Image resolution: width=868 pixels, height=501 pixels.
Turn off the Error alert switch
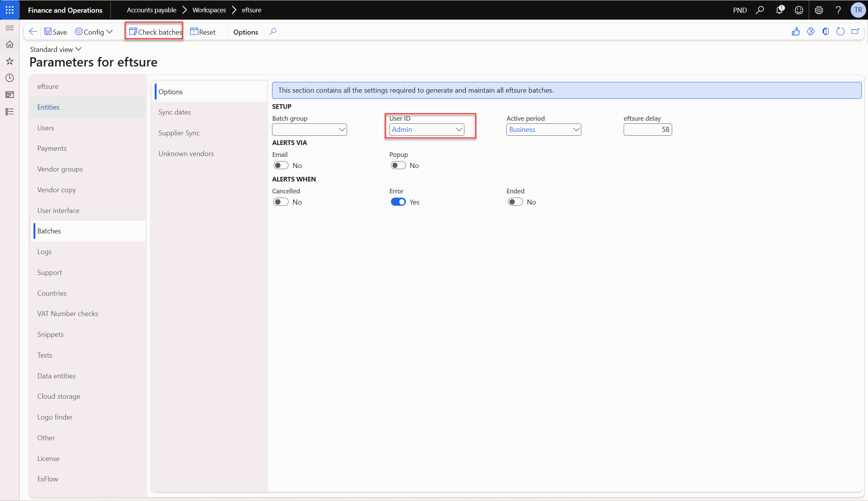[x=398, y=202]
